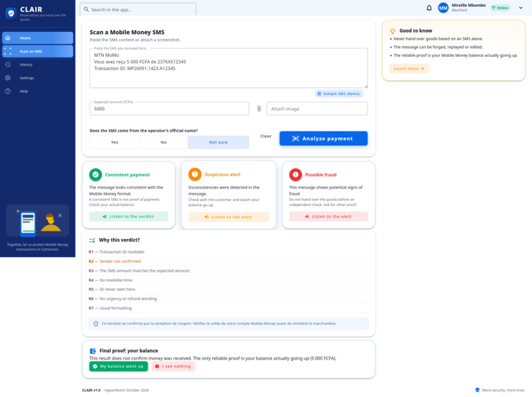The height and width of the screenshot is (397, 532).
Task: Focus the Search in the app field
Action: [x=138, y=10]
